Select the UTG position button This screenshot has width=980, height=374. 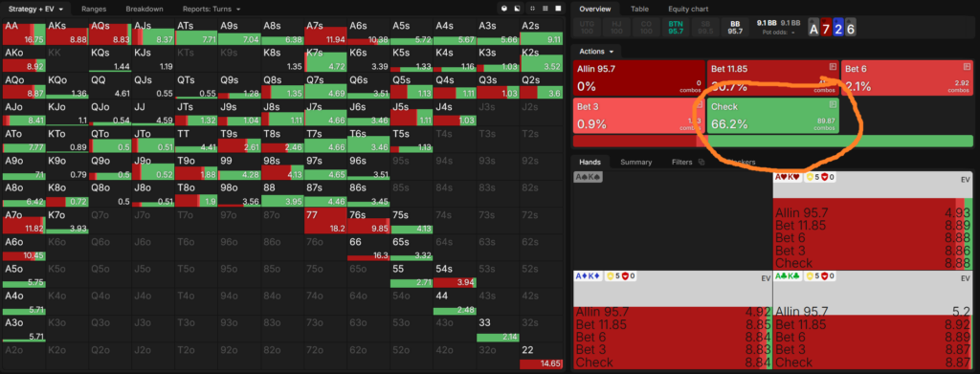click(x=587, y=28)
